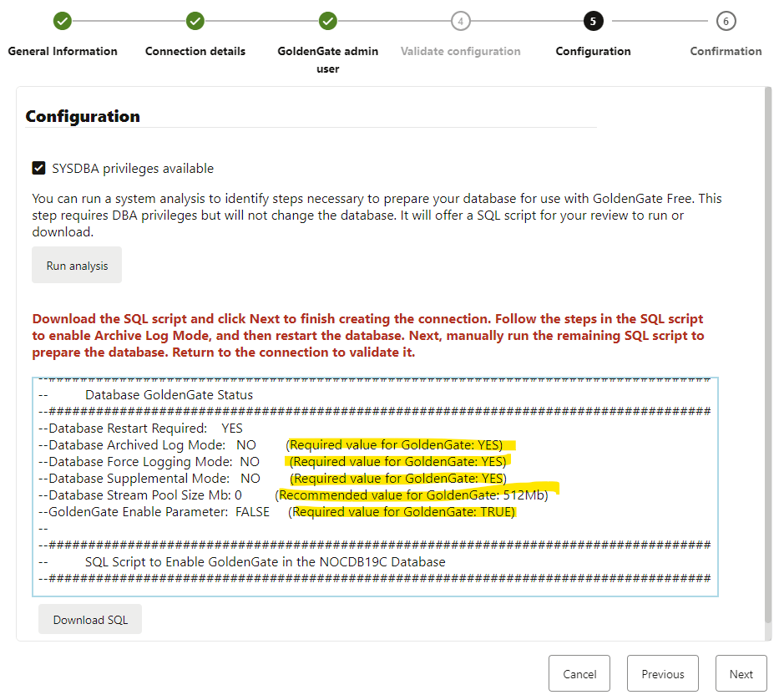The height and width of the screenshot is (700, 784).
Task: Click the 'SQL Script to Enable GoldenGate' line
Action: (x=265, y=562)
